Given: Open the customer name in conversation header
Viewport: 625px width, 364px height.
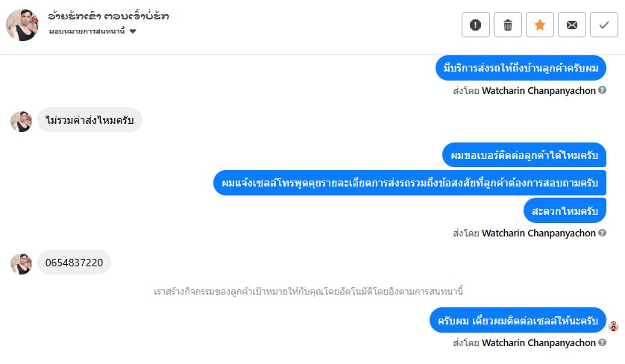Looking at the screenshot, I should (x=108, y=16).
